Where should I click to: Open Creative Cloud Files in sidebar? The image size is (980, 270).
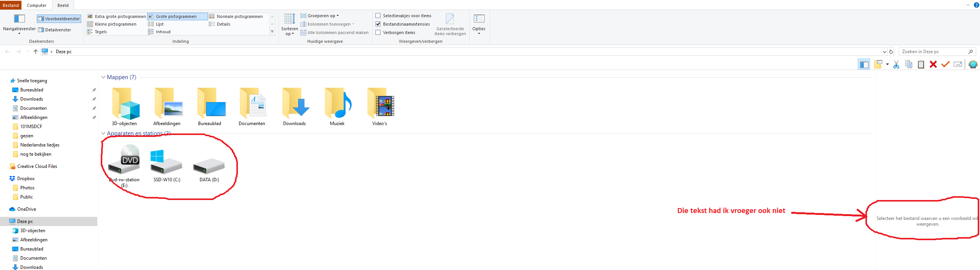point(33,166)
